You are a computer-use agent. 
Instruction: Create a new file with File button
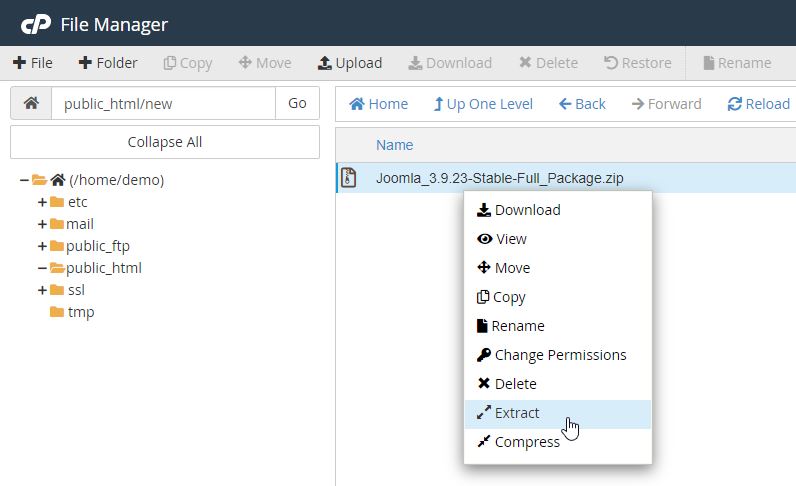[33, 63]
